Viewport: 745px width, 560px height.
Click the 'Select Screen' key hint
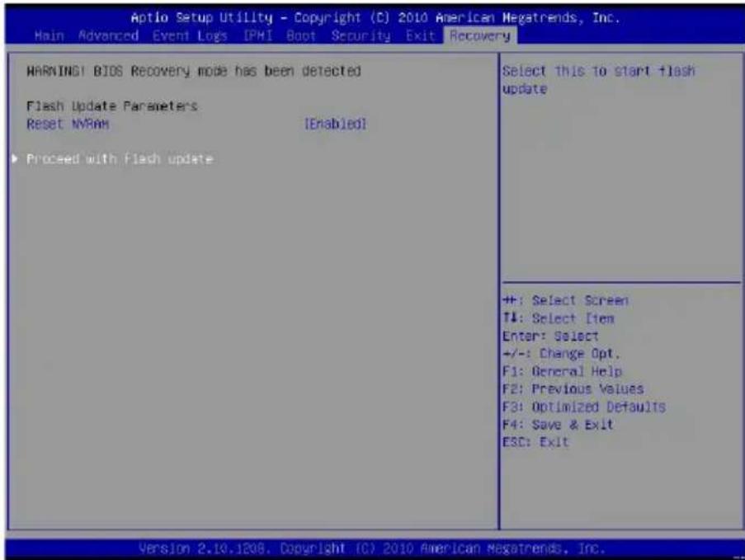click(x=566, y=301)
